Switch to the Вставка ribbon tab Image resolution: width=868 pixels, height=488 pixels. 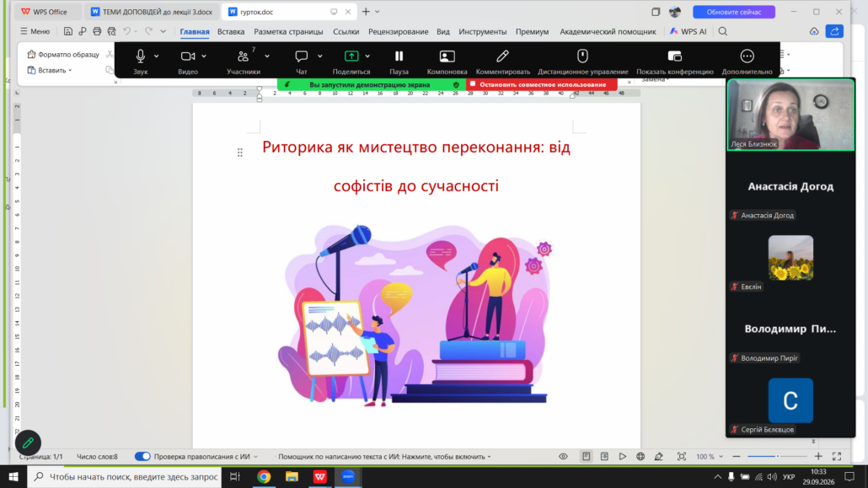(231, 31)
